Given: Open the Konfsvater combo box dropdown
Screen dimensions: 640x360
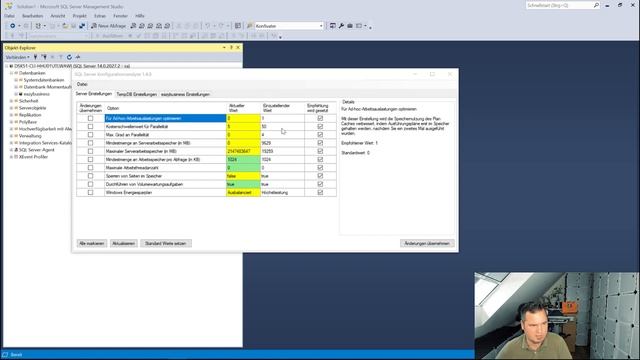Looking at the screenshot, I should click(x=321, y=26).
